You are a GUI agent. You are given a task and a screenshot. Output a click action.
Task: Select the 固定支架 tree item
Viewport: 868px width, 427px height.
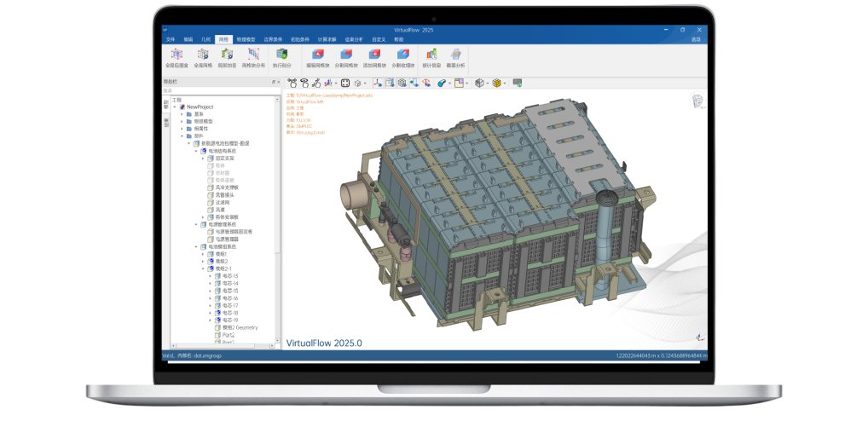224,159
